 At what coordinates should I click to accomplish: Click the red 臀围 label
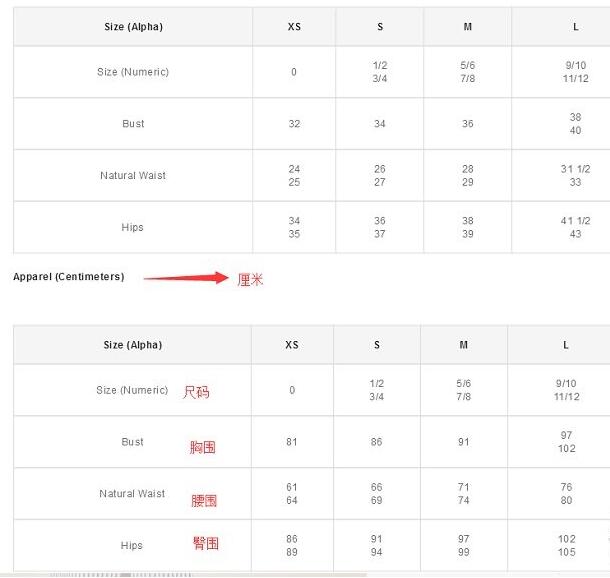pos(206,544)
